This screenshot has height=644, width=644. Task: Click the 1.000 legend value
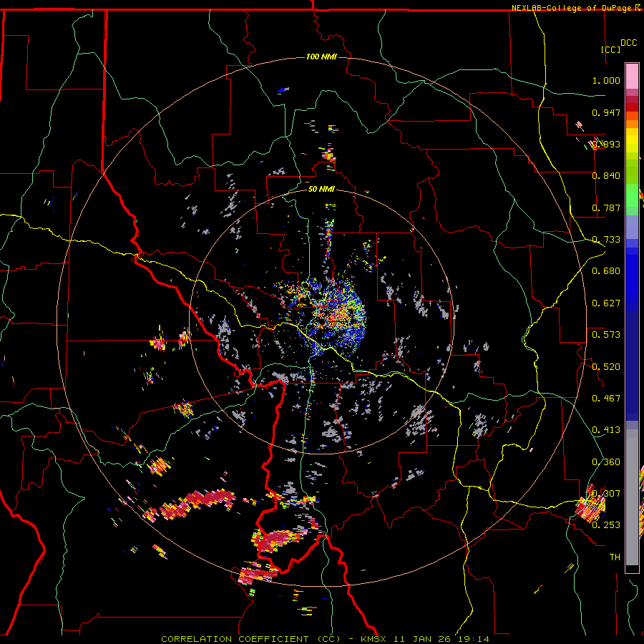(606, 80)
